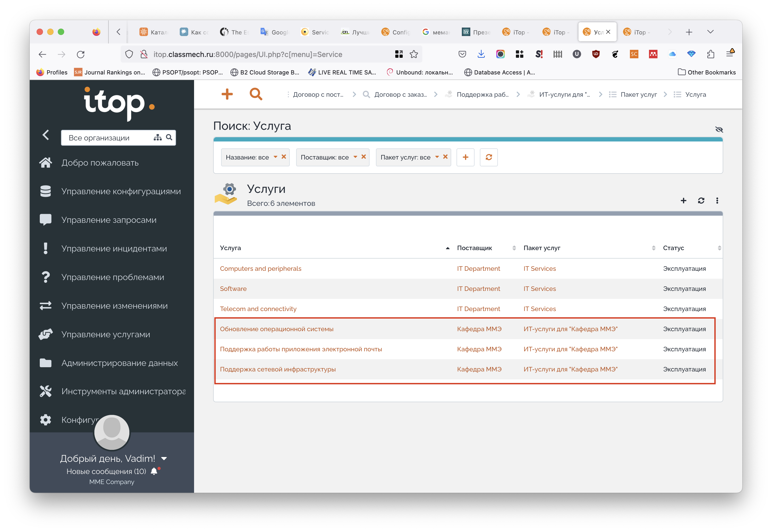The image size is (772, 532).
Task: Open IT Services package in Telecom row
Action: [x=539, y=309]
